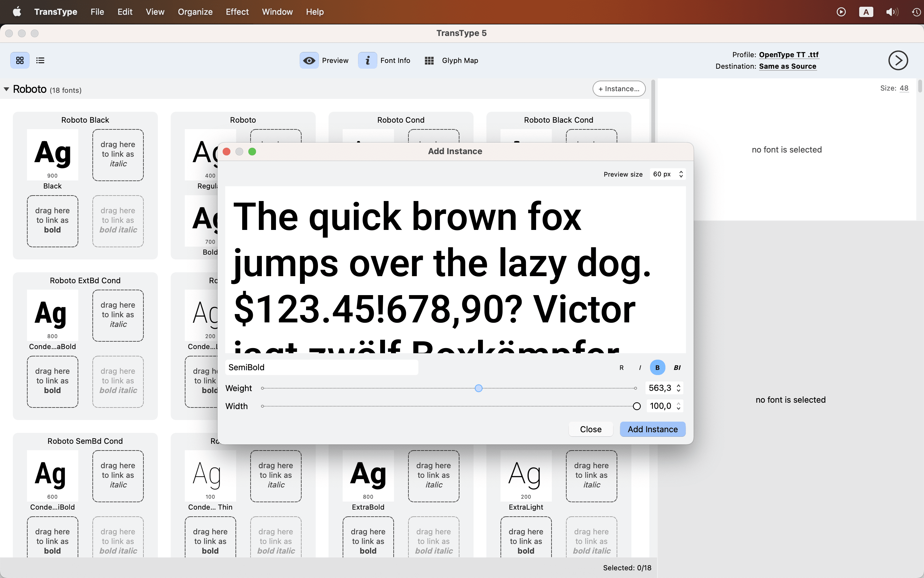The width and height of the screenshot is (924, 578).
Task: Select the ExtraBold 800 font thumbnail
Action: pos(368,476)
